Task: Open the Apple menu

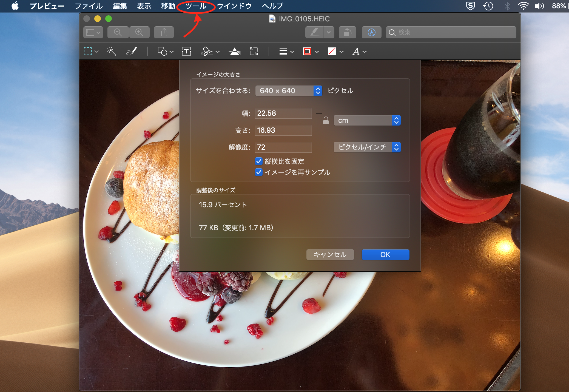Action: 15,6
